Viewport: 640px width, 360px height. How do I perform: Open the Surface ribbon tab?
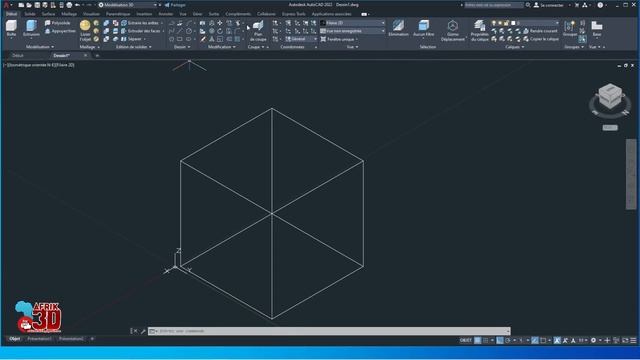(48, 14)
